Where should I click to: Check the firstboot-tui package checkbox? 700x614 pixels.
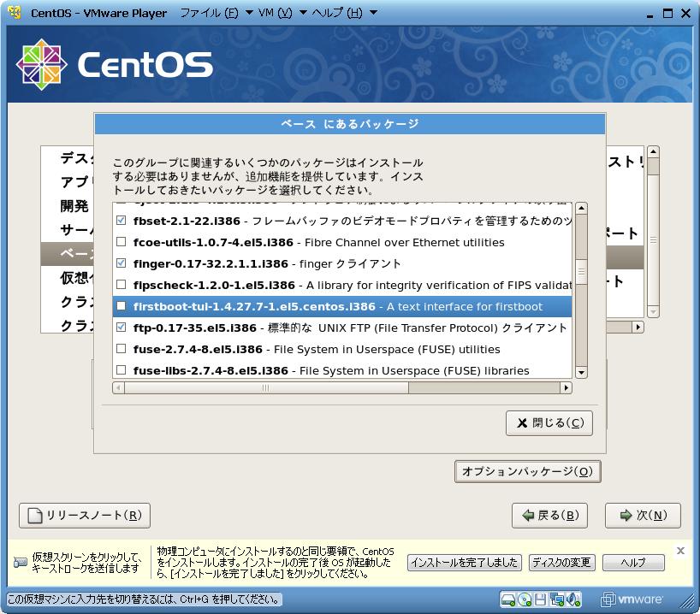click(x=121, y=306)
